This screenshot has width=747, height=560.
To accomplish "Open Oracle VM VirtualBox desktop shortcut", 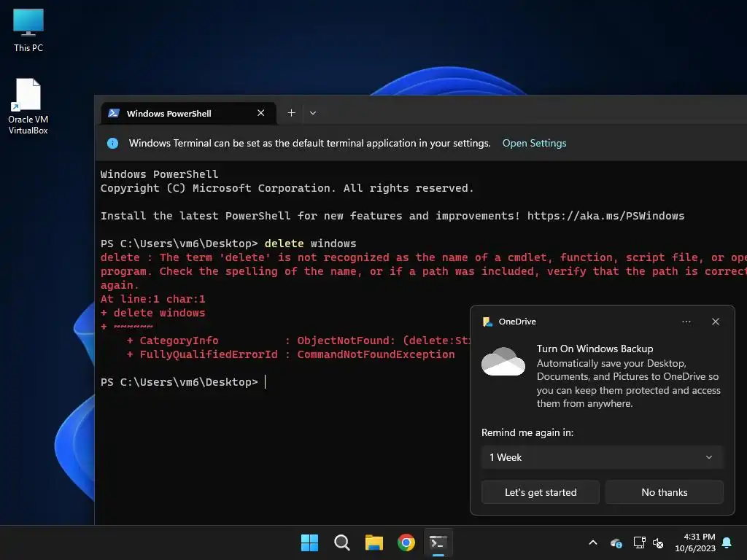I will click(28, 106).
